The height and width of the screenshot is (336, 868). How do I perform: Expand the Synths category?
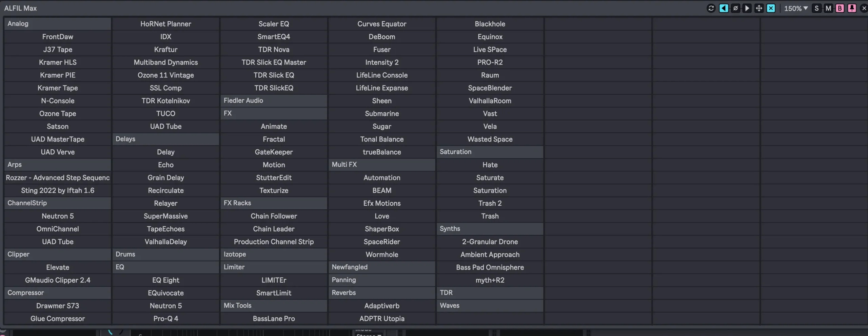tap(490, 229)
